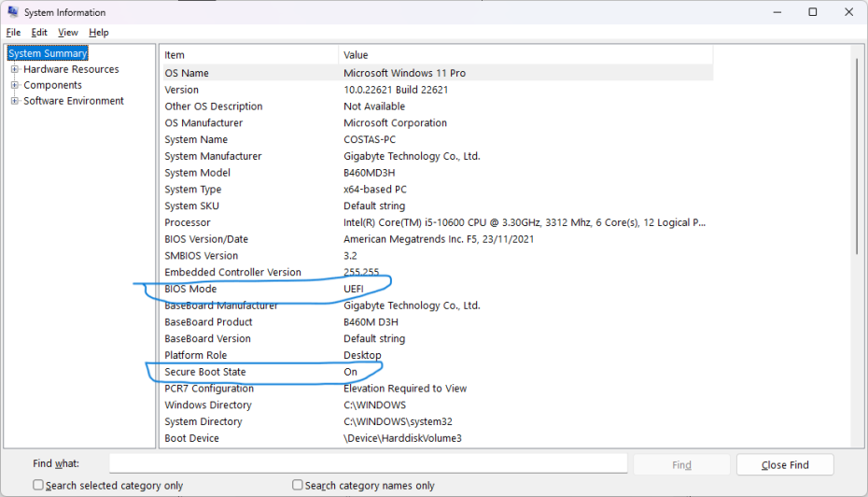The height and width of the screenshot is (497, 868).
Task: Click the Microsoft Windows 11 Pro value
Action: 405,73
